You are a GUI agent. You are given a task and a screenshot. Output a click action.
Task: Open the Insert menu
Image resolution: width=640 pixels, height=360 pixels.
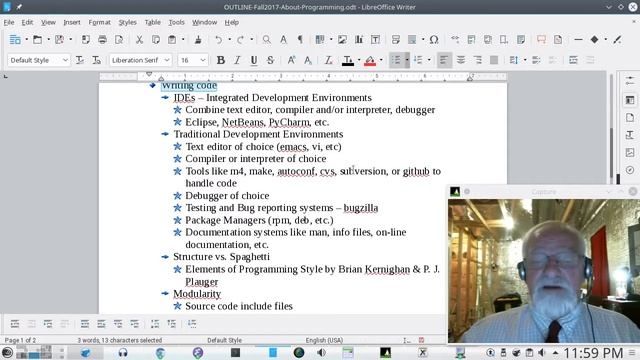tap(72, 22)
